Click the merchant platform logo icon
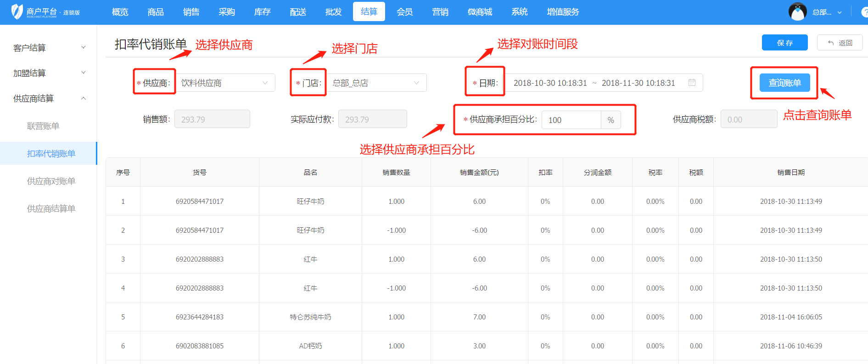Image resolution: width=868 pixels, height=364 pixels. point(17,11)
